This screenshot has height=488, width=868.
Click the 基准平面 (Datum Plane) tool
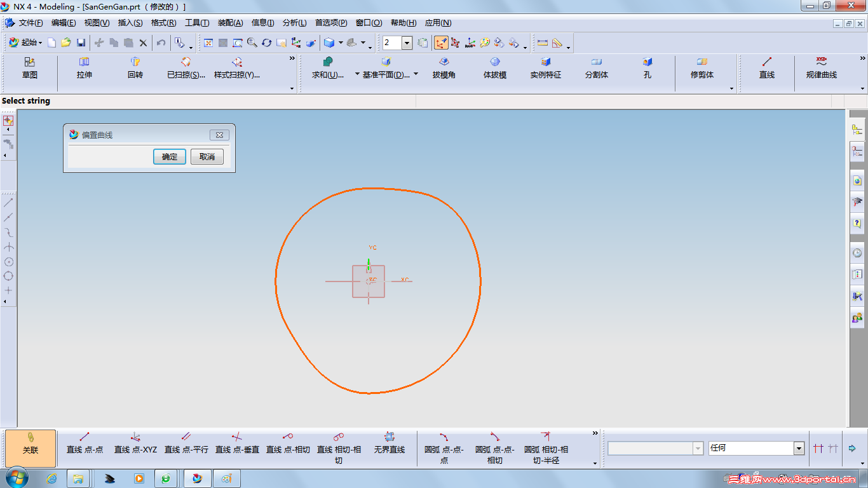386,68
